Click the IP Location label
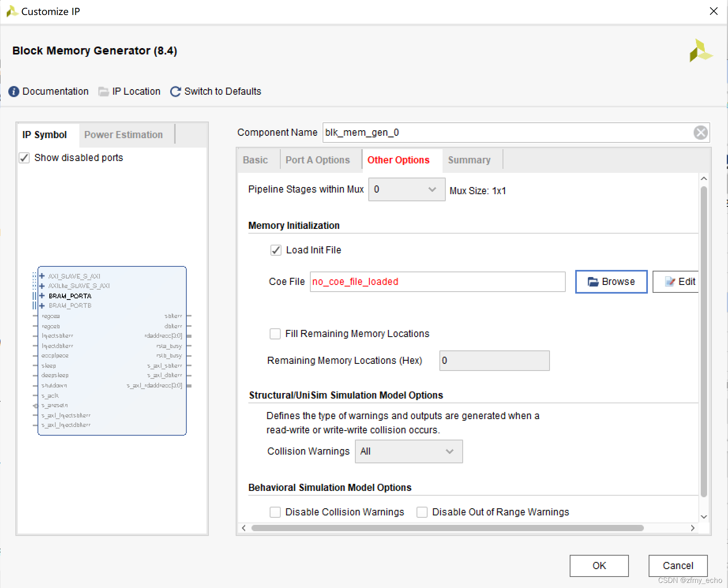This screenshot has height=588, width=728. 137,92
